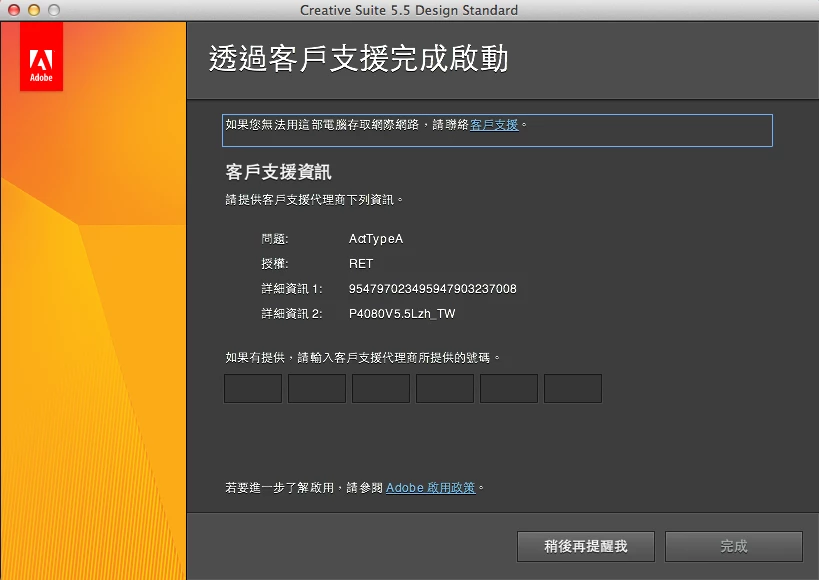819x580 pixels.
Task: Close the window with red button
Action: click(x=14, y=10)
